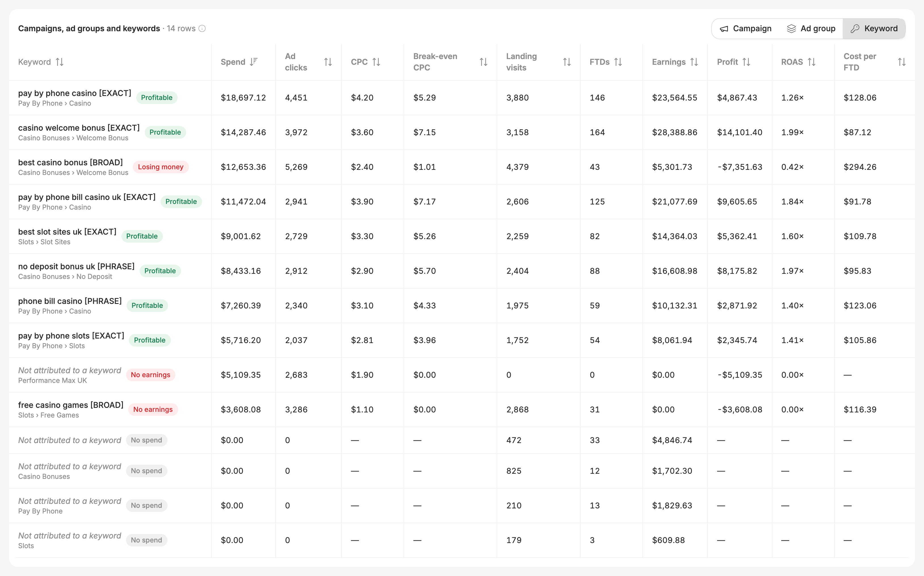Click the 'Slots › Free Games' path text
Image resolution: width=924 pixels, height=576 pixels.
coord(48,415)
